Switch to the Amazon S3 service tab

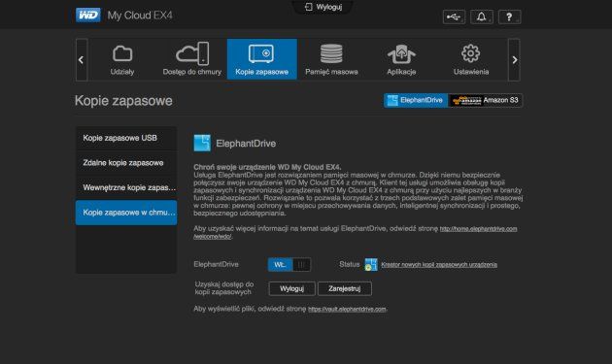(485, 100)
